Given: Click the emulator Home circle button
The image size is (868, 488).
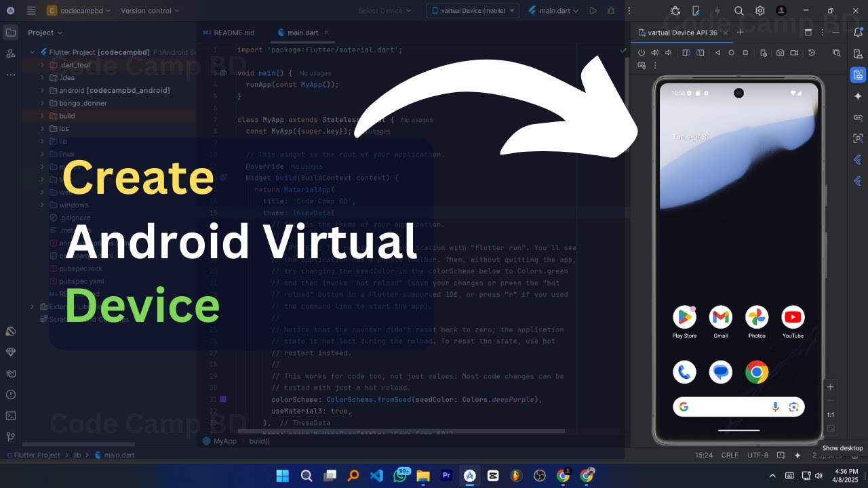Looking at the screenshot, I should [x=731, y=52].
